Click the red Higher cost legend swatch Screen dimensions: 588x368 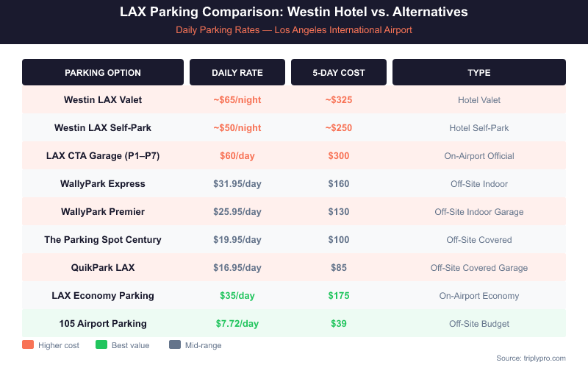[x=28, y=345]
